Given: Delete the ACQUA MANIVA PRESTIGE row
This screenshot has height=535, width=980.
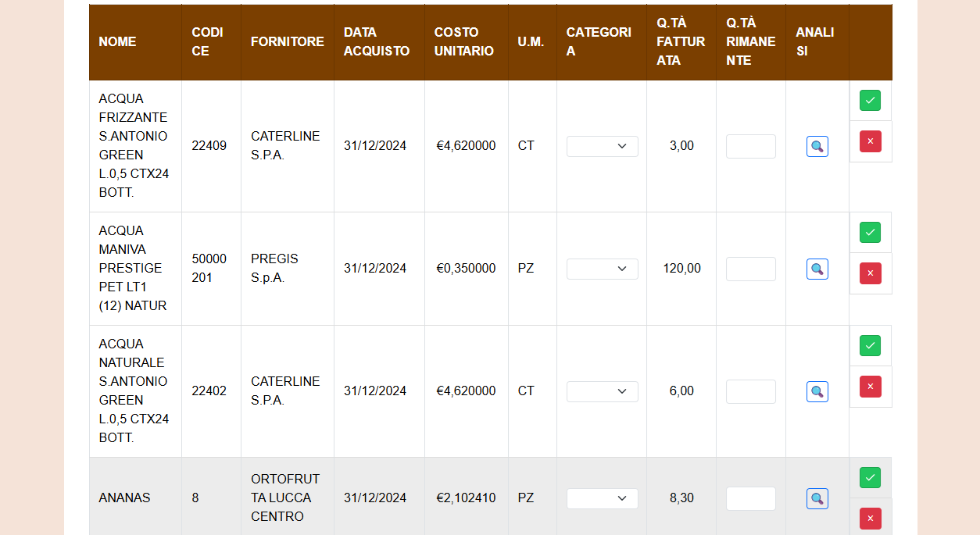Looking at the screenshot, I should (870, 273).
